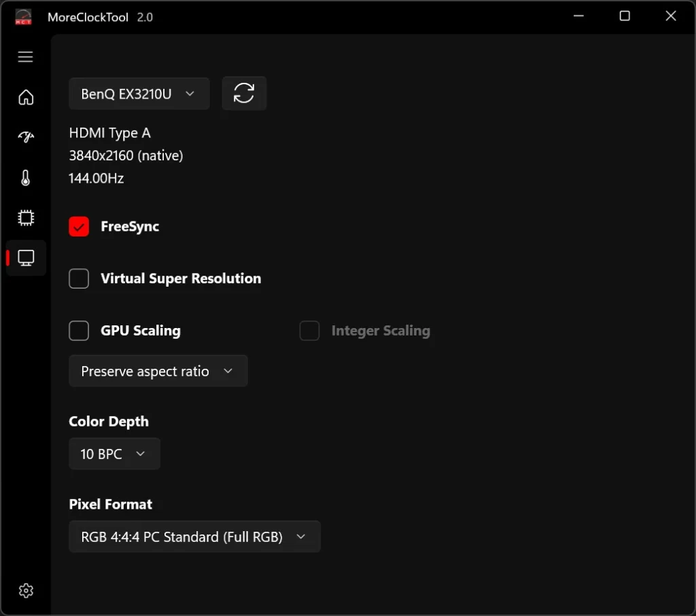The width and height of the screenshot is (696, 616).
Task: Enable the GPU Scaling checkbox
Action: 79,331
